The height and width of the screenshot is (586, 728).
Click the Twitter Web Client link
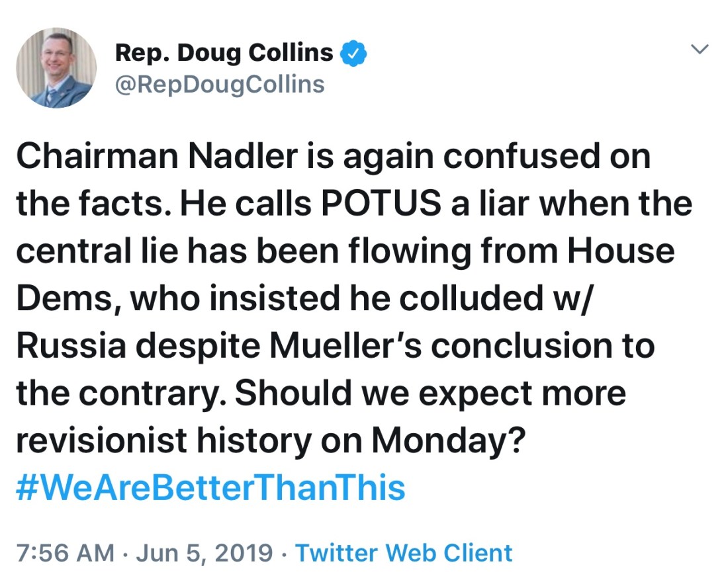(x=404, y=552)
